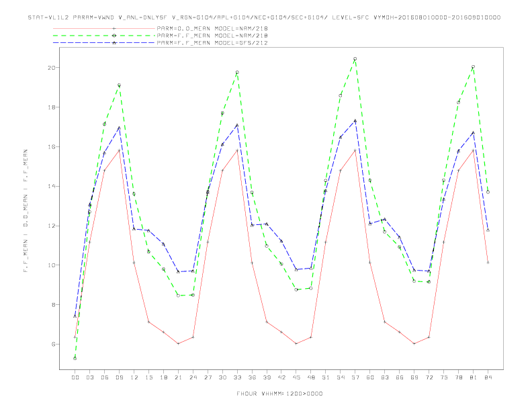Click y-axis tick value 6
Image resolution: width=532 pixels, height=411 pixels.
(x=53, y=345)
